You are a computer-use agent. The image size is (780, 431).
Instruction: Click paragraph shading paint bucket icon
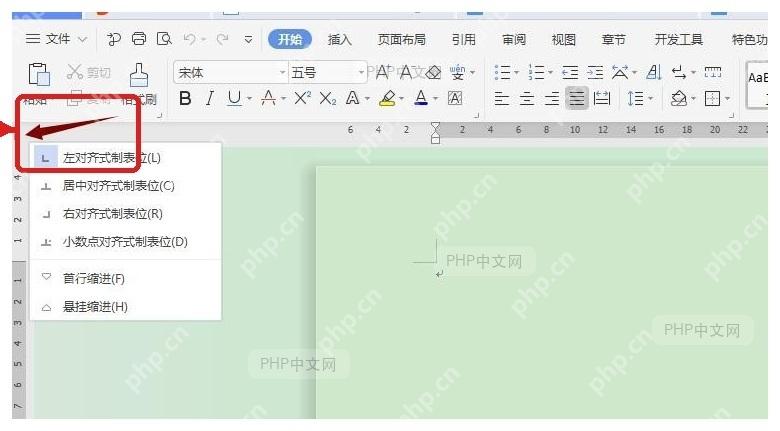click(679, 99)
